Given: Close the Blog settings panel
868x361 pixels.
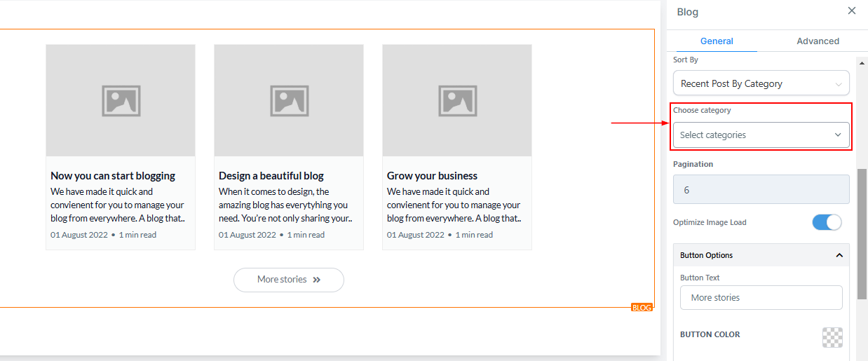Looking at the screenshot, I should (851, 11).
